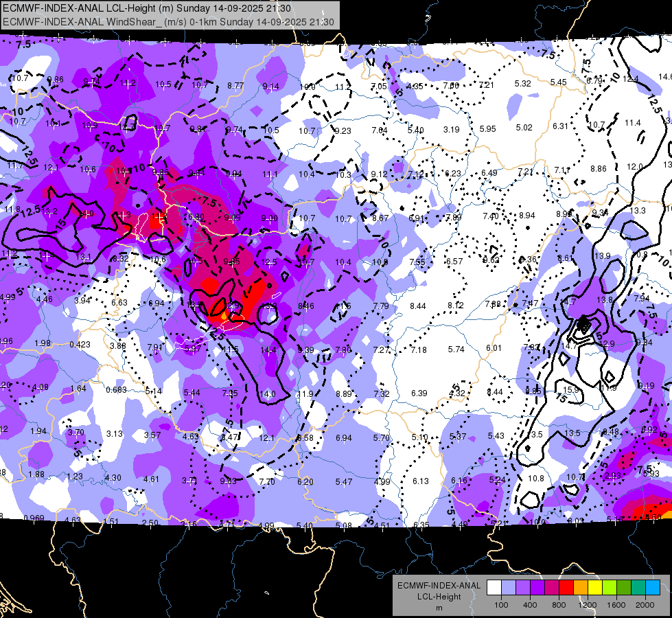The height and width of the screenshot is (618, 672).
Task: Click the wind shear value "5.32"
Action: point(523,84)
